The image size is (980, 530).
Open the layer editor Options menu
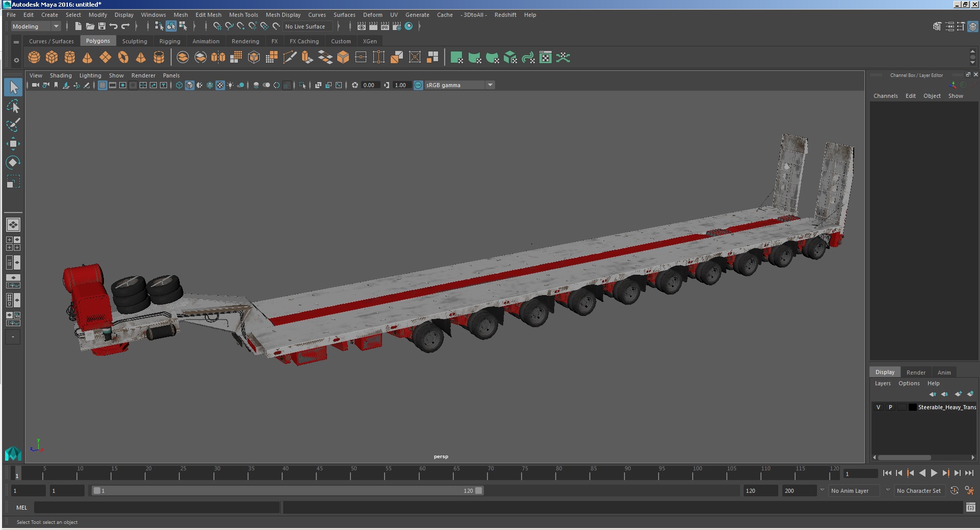909,383
